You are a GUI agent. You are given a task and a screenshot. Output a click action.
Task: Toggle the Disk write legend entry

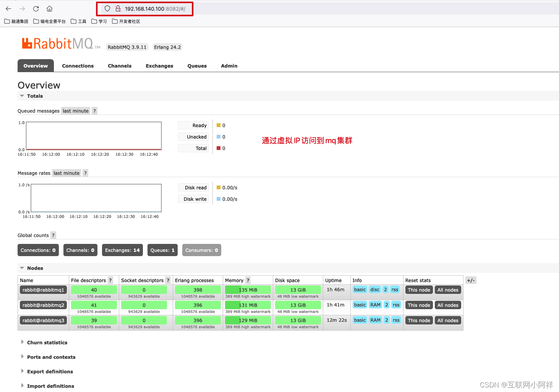coord(193,199)
